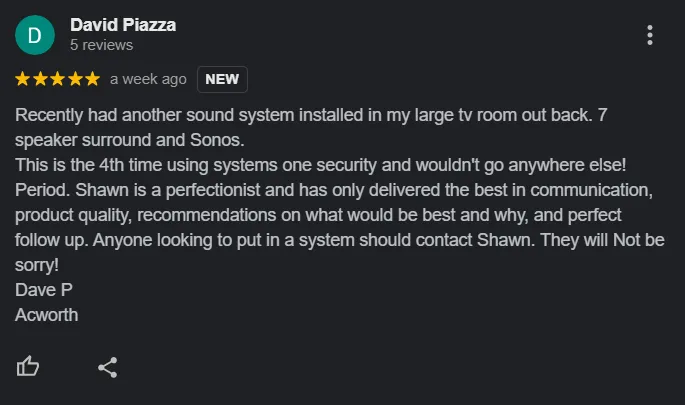
Task: Click the first yellow rating star
Action: tap(24, 79)
